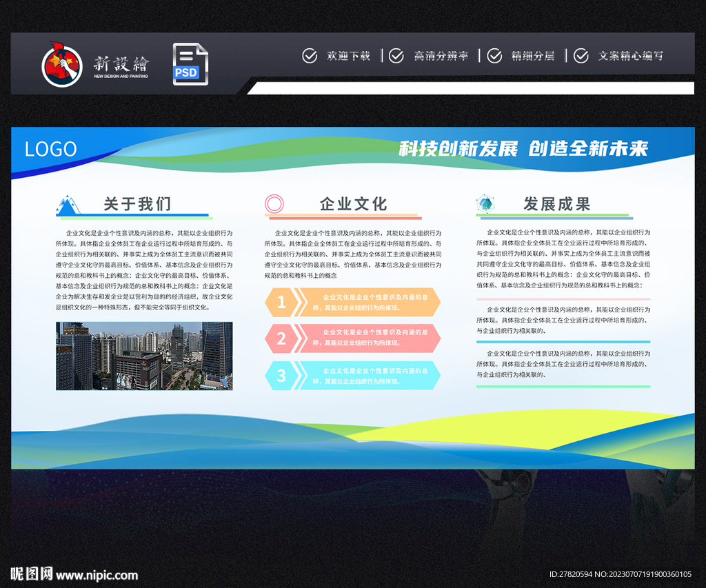
Task: Click the city skyline photo
Action: click(144, 356)
